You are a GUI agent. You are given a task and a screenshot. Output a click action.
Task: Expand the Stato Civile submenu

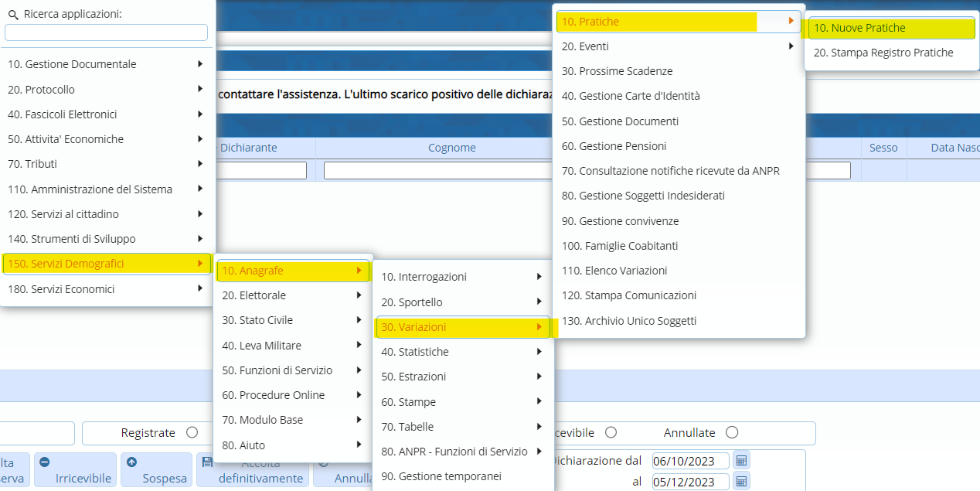(359, 320)
